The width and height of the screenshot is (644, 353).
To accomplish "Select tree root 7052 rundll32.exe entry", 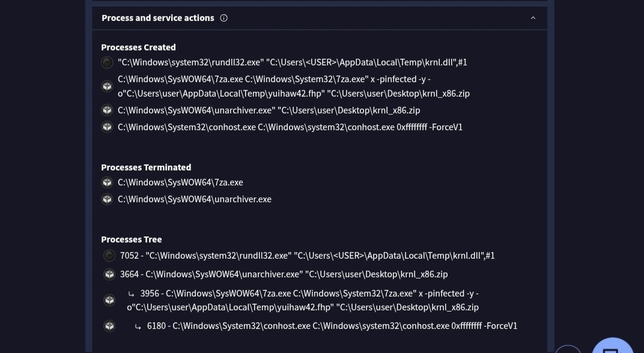I will pos(307,256).
